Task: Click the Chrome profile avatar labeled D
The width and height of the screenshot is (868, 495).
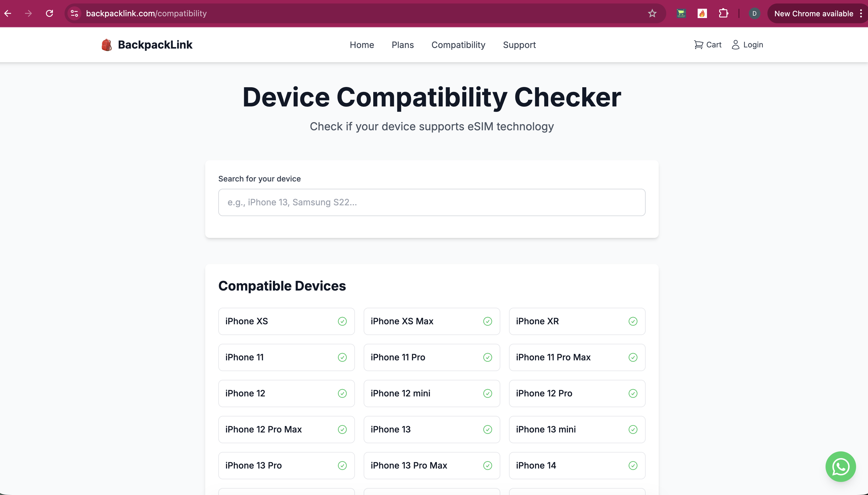Action: click(x=755, y=14)
